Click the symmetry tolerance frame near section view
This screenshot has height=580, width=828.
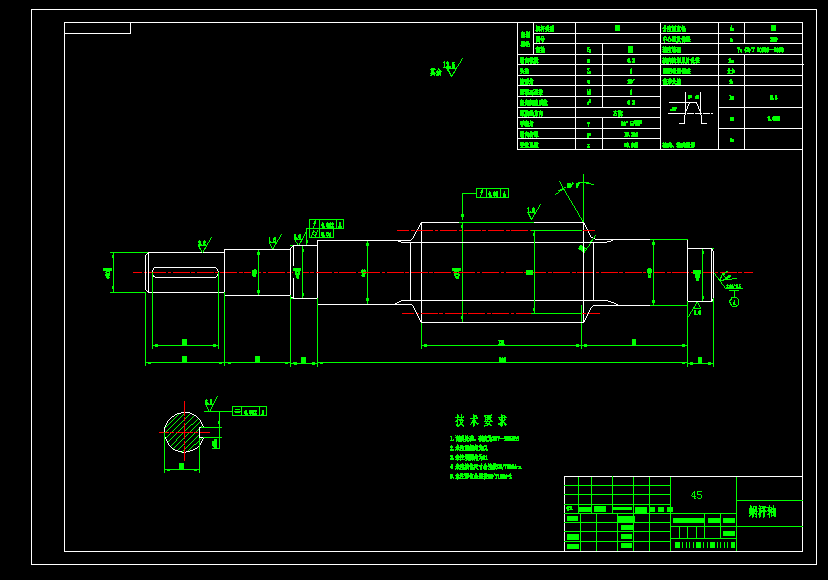coord(249,411)
